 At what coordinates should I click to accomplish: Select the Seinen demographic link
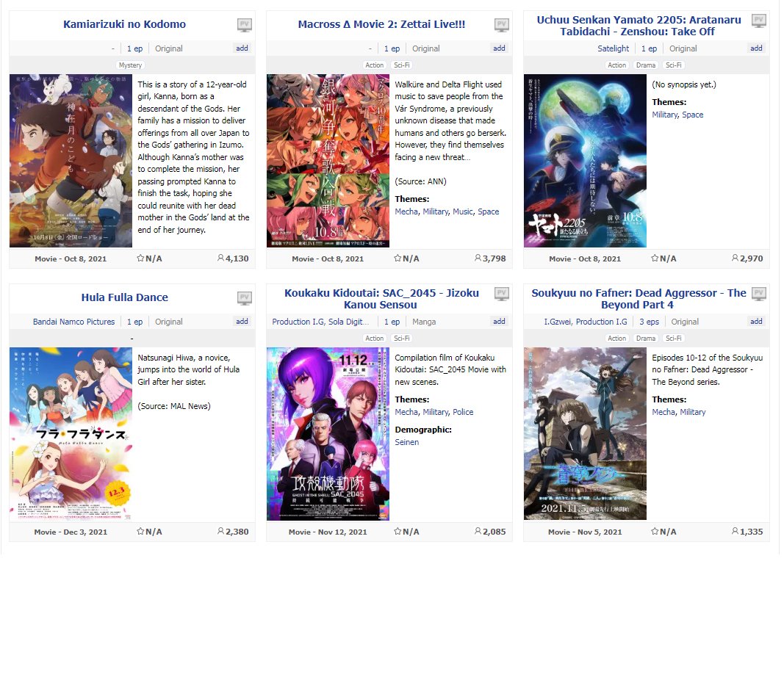point(407,442)
